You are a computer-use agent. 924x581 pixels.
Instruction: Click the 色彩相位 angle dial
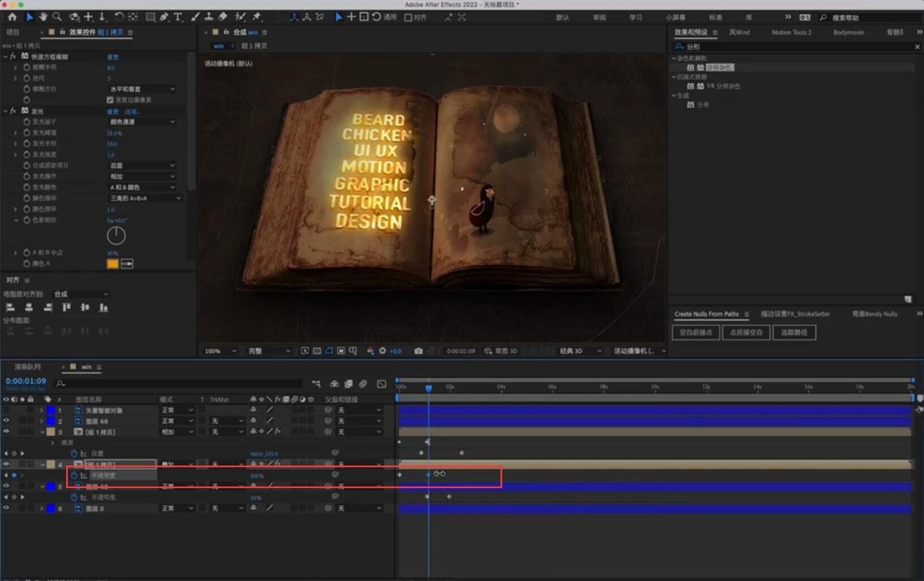click(116, 236)
